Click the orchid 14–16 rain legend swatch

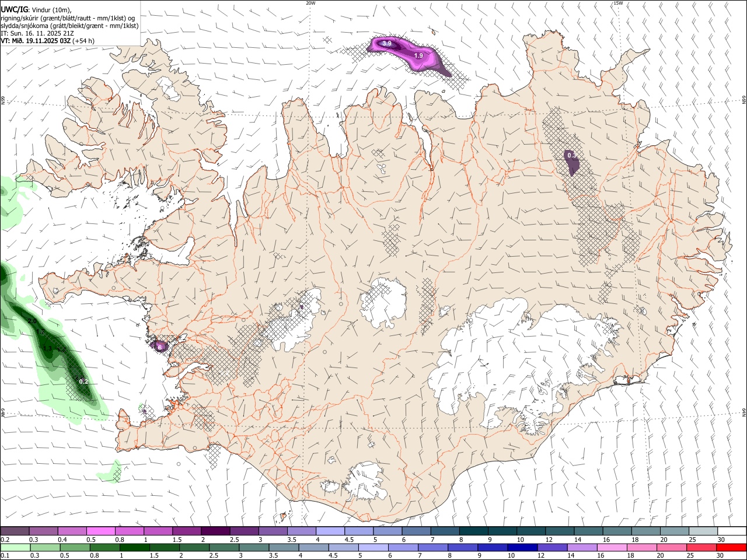point(582,547)
